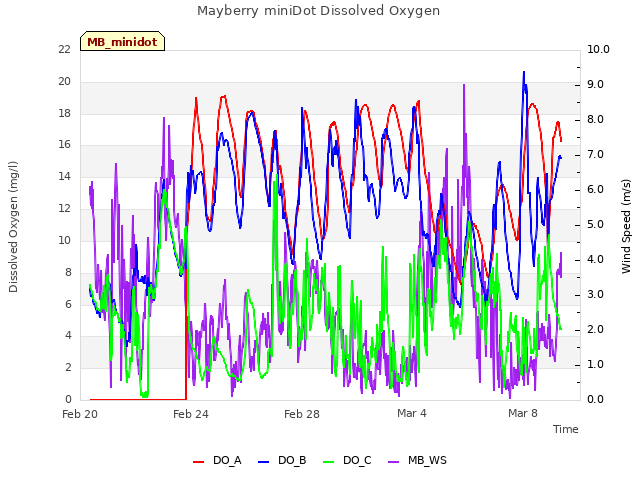The image size is (640, 480).
Task: Click the MB_WS legend entry
Action: pos(417,461)
